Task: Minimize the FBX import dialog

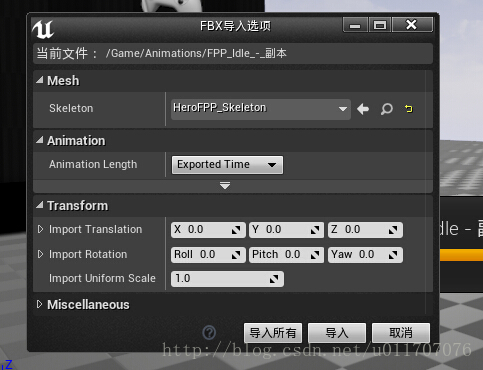Action: coord(355,25)
